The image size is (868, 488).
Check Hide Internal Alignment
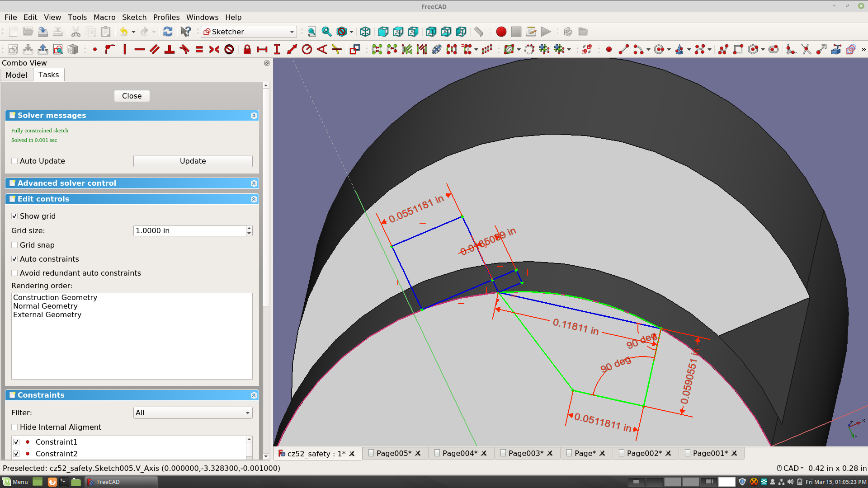tap(14, 427)
